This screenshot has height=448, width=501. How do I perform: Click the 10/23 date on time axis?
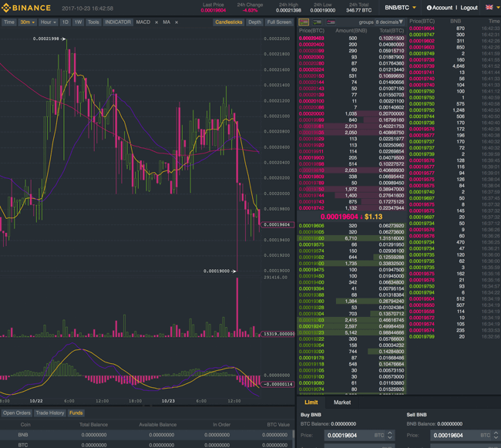(x=168, y=401)
